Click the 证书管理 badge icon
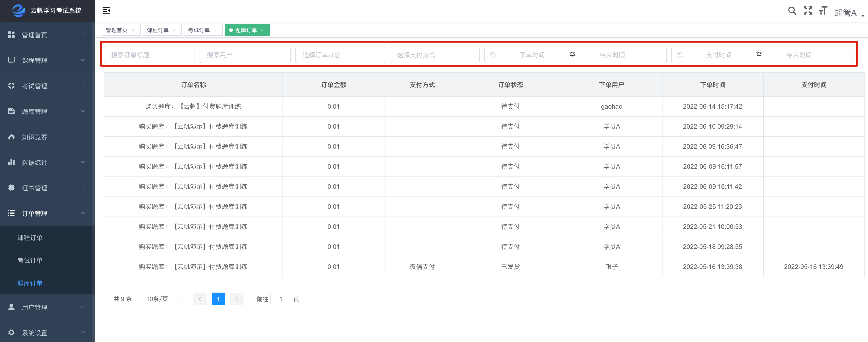This screenshot has height=342, width=868. click(x=11, y=187)
